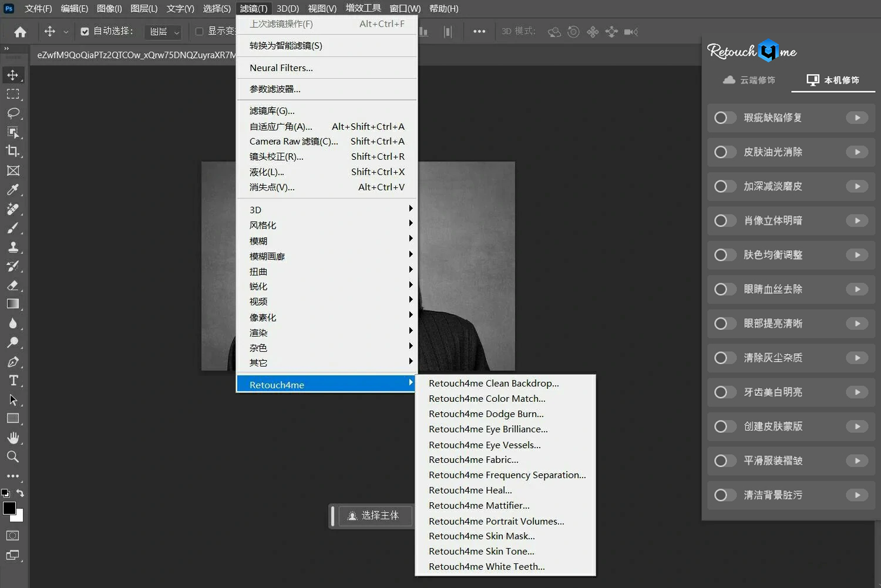Expand the 渲染 filter submenu
Screen dimensions: 881x588
(327, 332)
